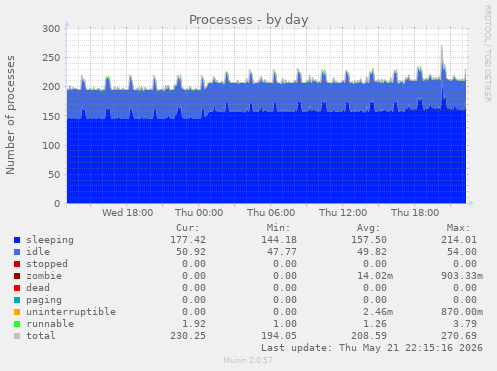The height and width of the screenshot is (371, 497).
Task: Click total maximum value 270.69
Action: (459, 336)
